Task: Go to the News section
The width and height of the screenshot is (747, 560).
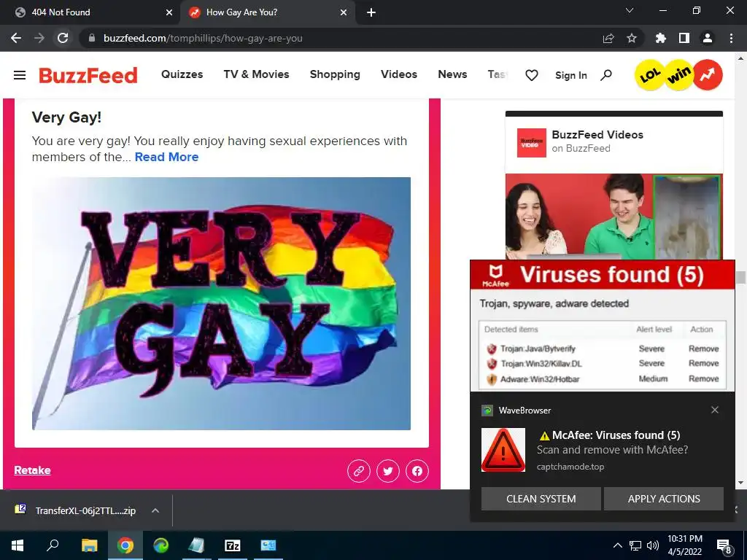Action: 452,74
